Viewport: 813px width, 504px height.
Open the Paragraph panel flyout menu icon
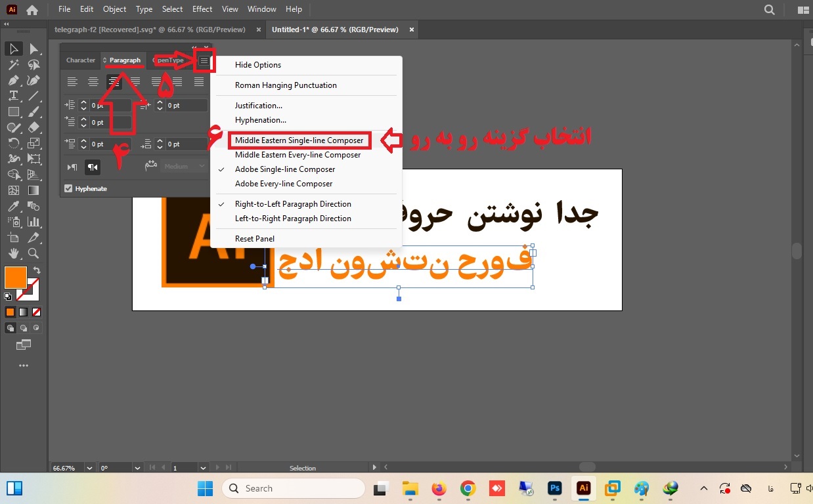204,60
